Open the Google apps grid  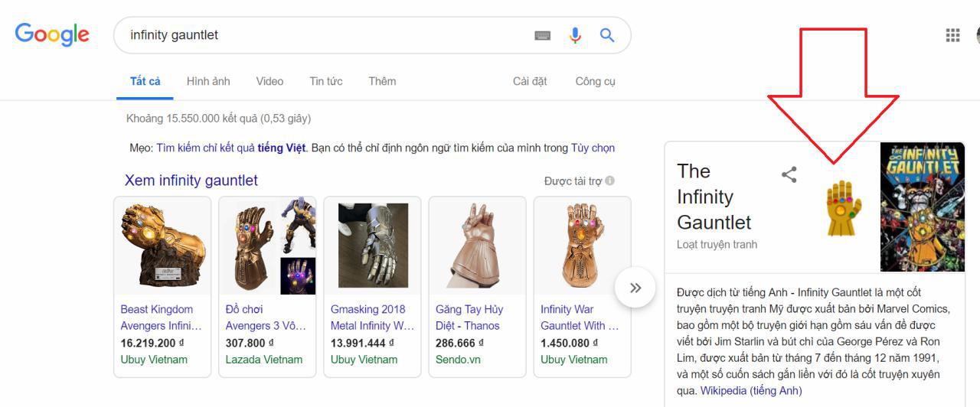click(953, 35)
